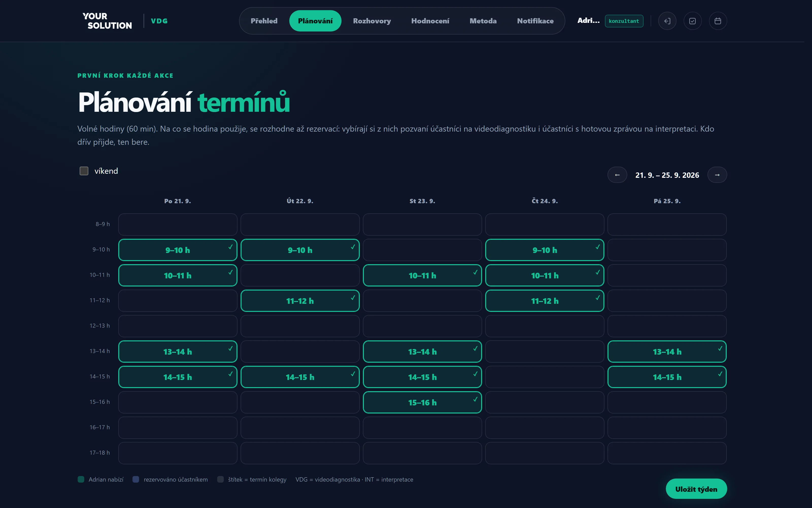Deselect Tuesday 14–15 h slot
This screenshot has width=812, height=508.
pyautogui.click(x=300, y=377)
